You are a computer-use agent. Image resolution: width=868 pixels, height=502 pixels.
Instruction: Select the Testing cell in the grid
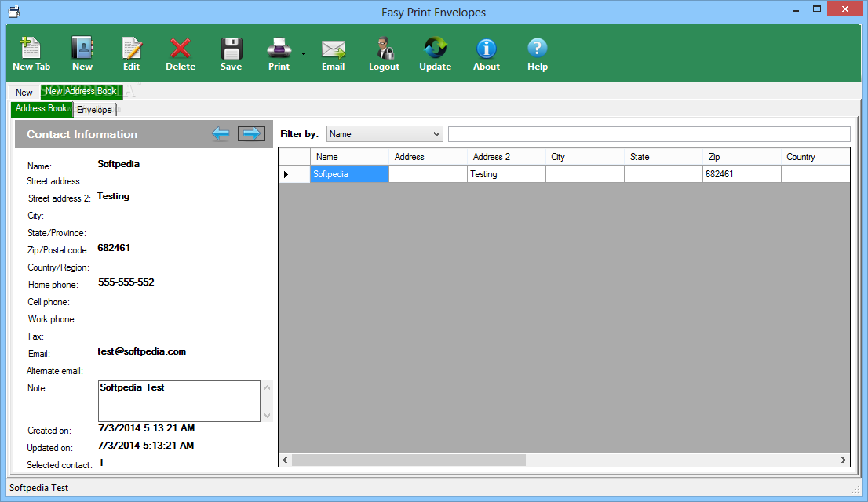pos(506,174)
